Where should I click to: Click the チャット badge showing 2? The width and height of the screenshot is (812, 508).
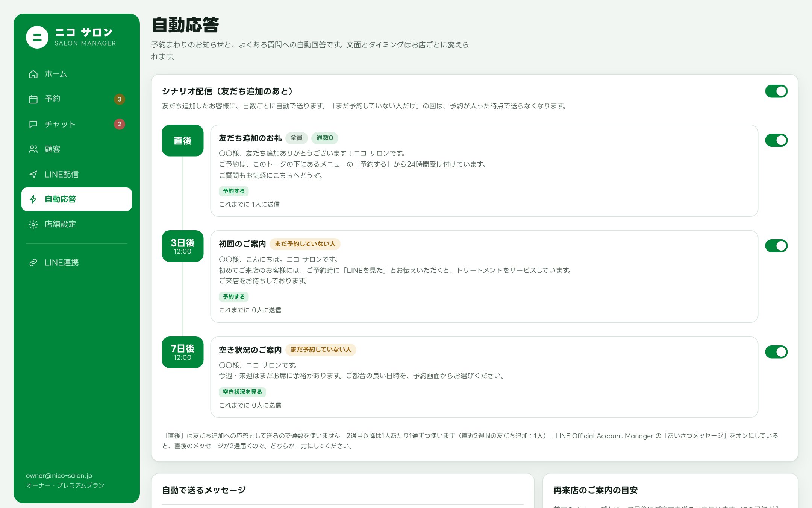click(x=120, y=124)
